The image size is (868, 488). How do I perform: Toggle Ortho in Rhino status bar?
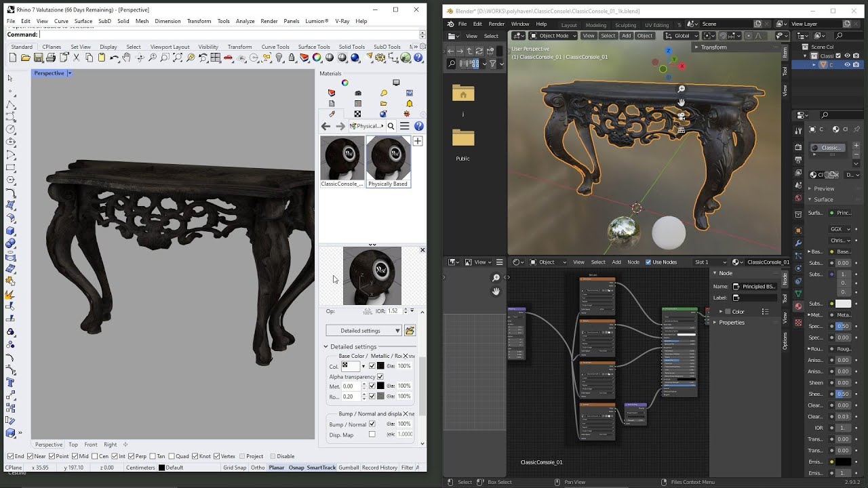pos(258,468)
